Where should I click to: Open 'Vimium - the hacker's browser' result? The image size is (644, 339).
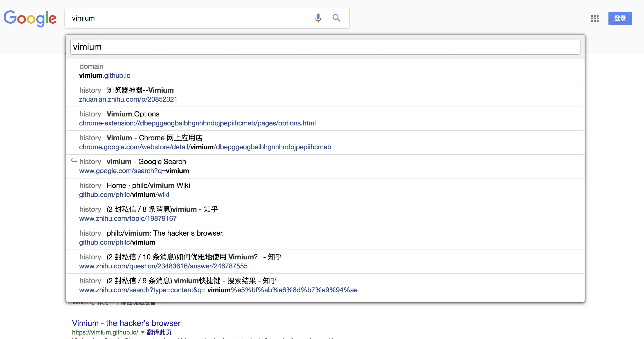(x=126, y=323)
